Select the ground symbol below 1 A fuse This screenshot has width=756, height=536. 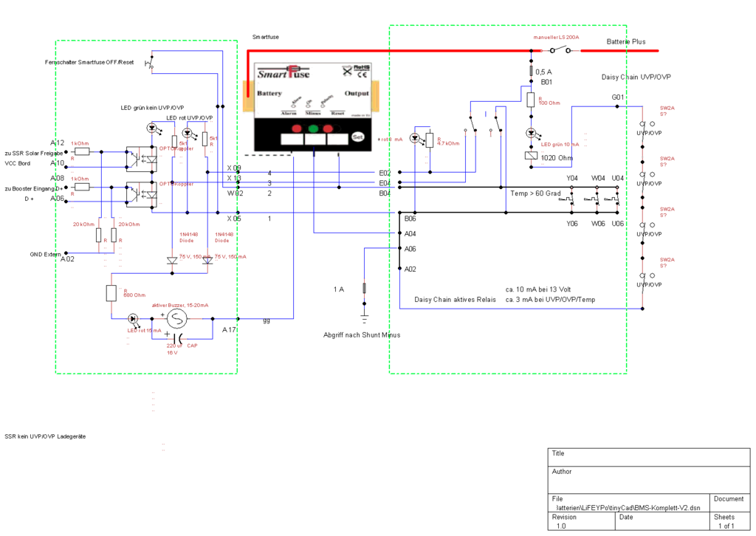click(364, 319)
